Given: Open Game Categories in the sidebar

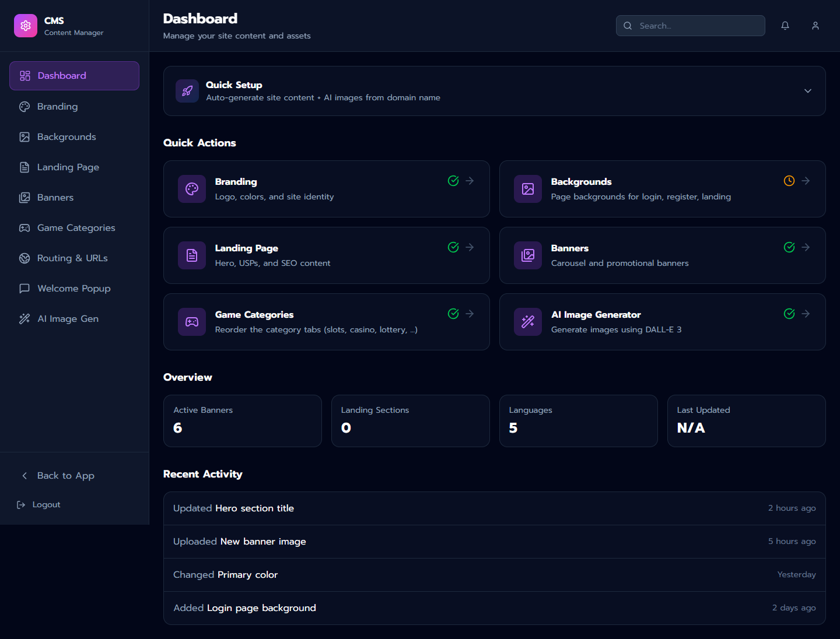Looking at the screenshot, I should 74,228.
